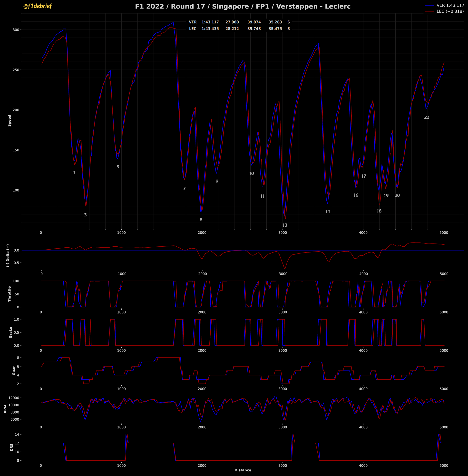
Task: Click turn 10 corner marker label
Action: [x=251, y=173]
